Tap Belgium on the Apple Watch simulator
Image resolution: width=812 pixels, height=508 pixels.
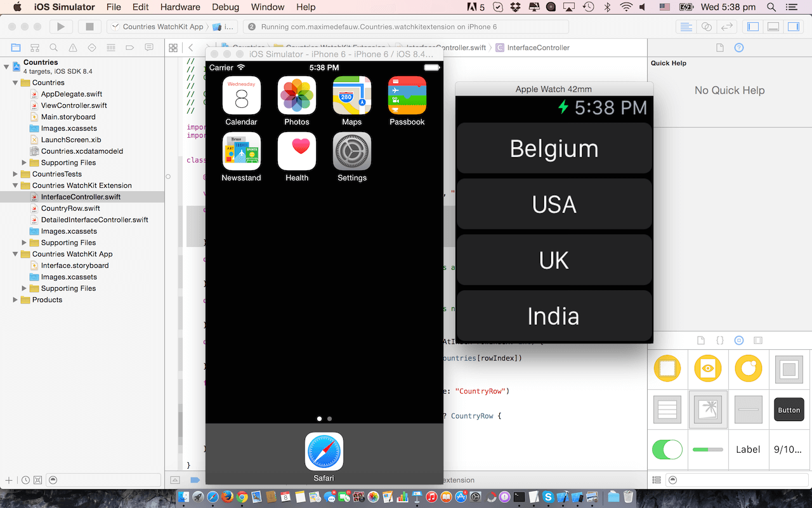tap(553, 148)
